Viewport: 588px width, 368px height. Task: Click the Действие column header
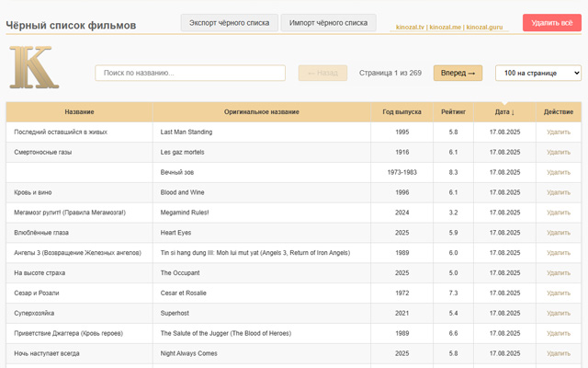click(559, 112)
